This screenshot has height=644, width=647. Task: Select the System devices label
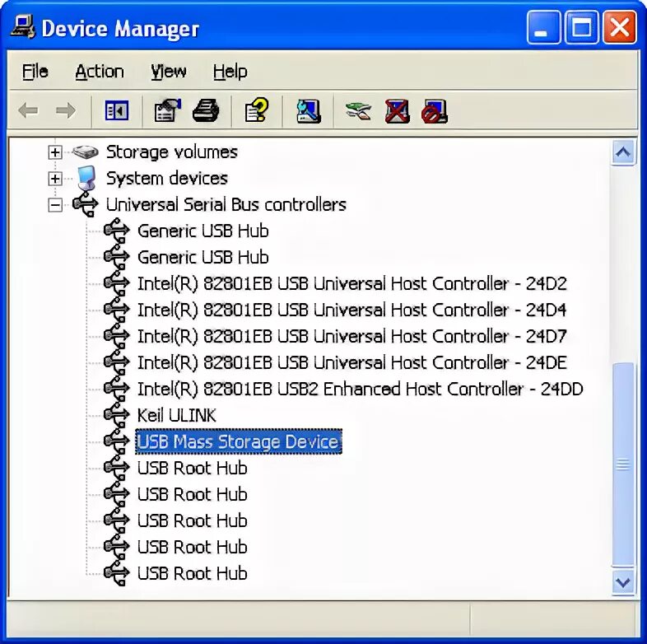[x=167, y=179]
